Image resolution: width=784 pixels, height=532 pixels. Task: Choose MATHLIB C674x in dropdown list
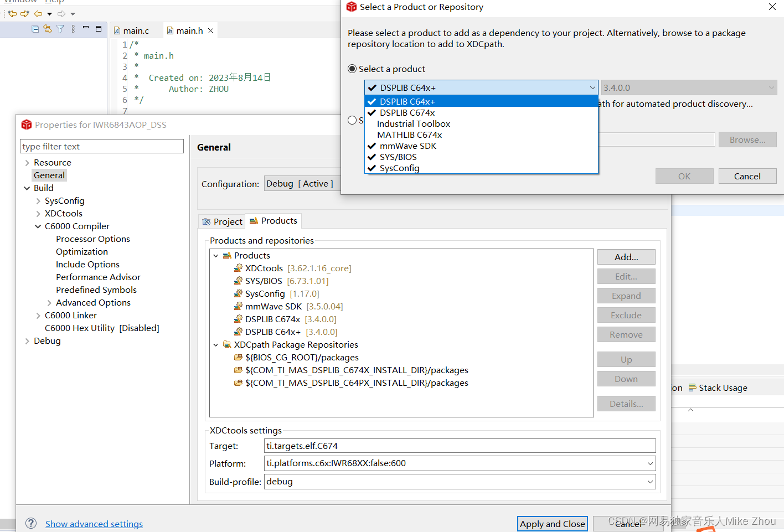click(x=481, y=135)
